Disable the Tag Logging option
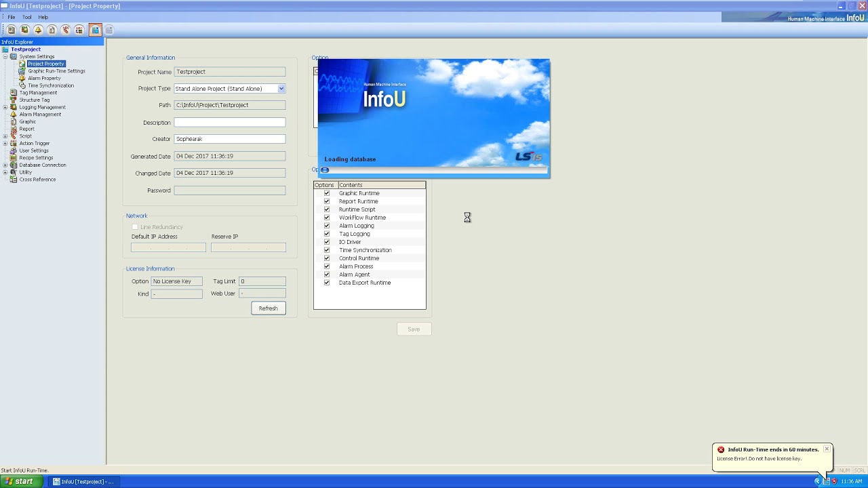This screenshot has height=488, width=868. [x=327, y=234]
